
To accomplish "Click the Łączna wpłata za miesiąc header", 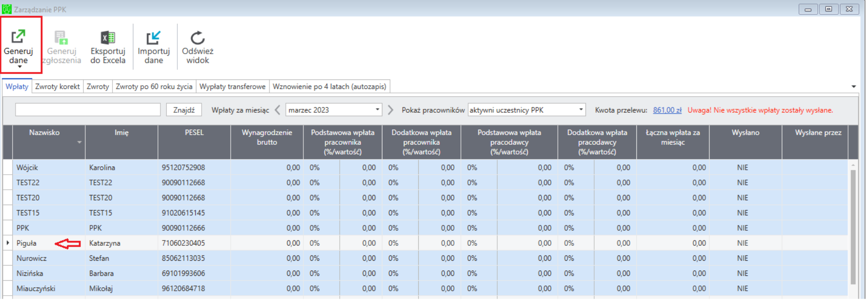I will [x=673, y=142].
